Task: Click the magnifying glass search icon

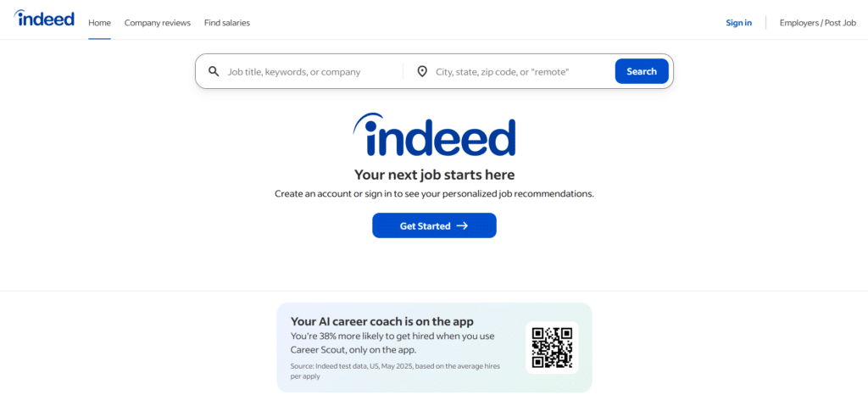Action: pyautogui.click(x=214, y=71)
